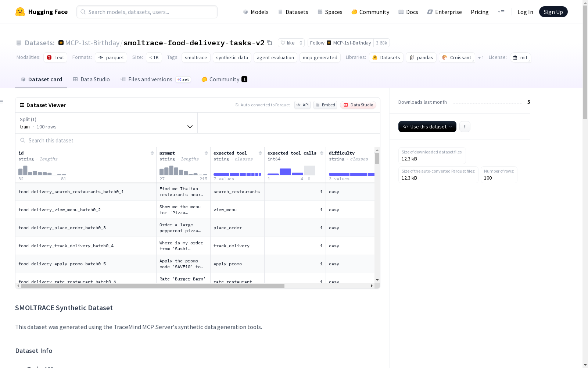Click the < 1K size tag
This screenshot has height=368, width=588.
coord(154,57)
